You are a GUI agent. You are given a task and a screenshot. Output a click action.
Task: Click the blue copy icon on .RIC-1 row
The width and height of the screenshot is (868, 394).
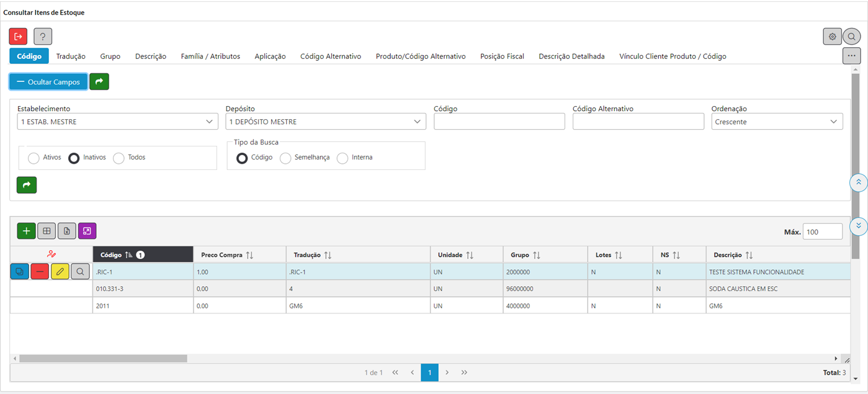pyautogui.click(x=20, y=271)
